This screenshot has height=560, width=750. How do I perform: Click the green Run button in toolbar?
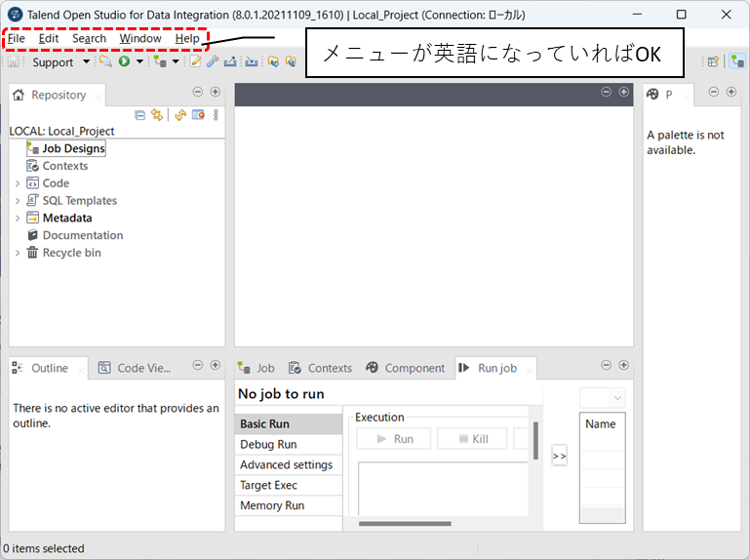tap(125, 61)
